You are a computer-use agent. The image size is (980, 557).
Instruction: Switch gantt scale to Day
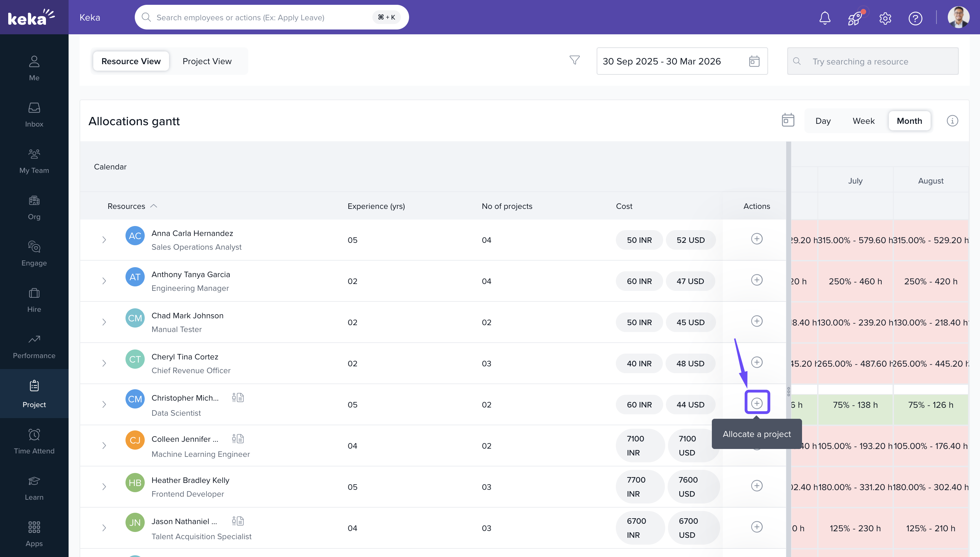pyautogui.click(x=823, y=121)
